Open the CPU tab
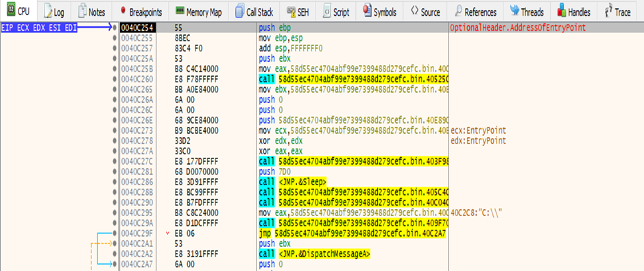The width and height of the screenshot is (644, 271). [18, 12]
